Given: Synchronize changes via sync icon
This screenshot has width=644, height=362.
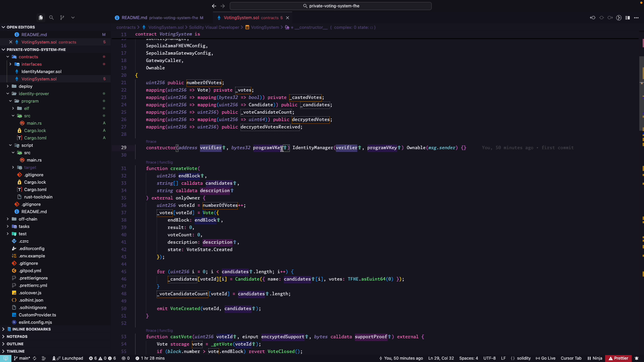Looking at the screenshot, I should click(35, 358).
